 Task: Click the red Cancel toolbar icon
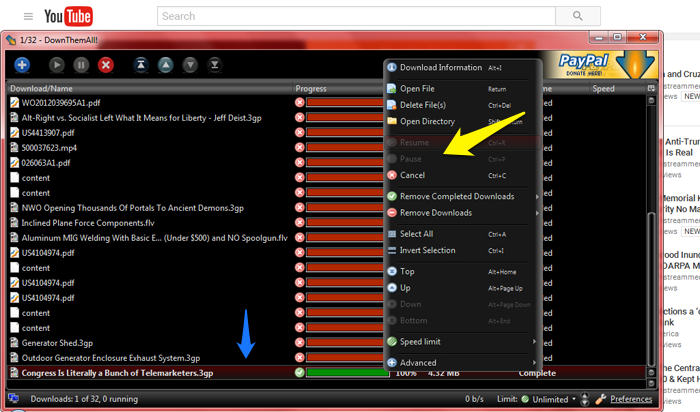tap(106, 64)
